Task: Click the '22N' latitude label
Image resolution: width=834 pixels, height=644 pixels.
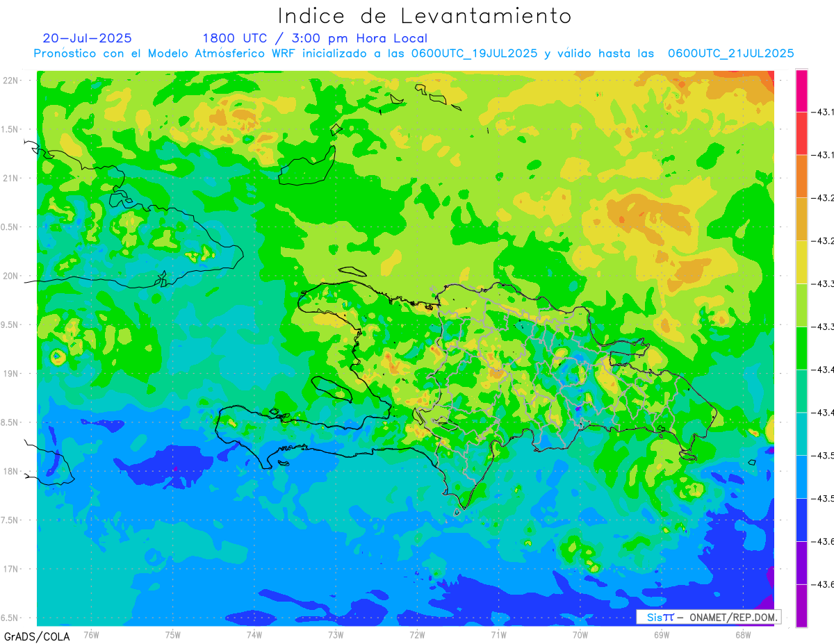Action: (11, 81)
